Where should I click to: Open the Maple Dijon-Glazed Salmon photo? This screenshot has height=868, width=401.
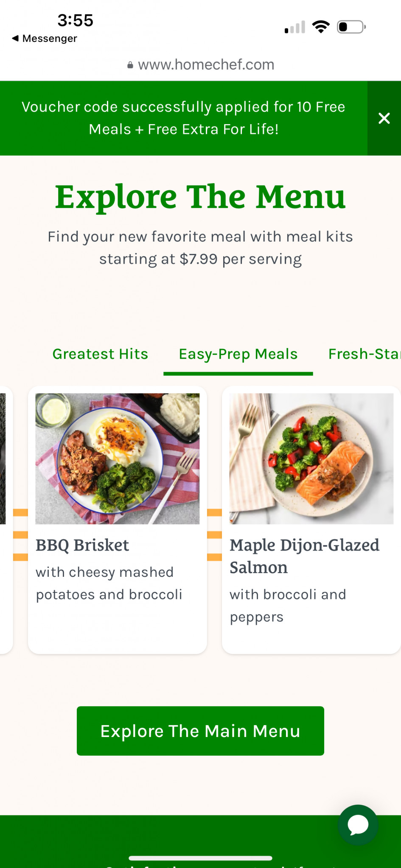(x=311, y=459)
